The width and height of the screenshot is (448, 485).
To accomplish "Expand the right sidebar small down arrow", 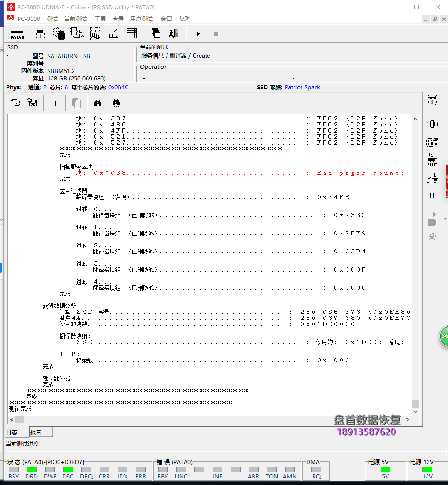I will click(x=445, y=219).
